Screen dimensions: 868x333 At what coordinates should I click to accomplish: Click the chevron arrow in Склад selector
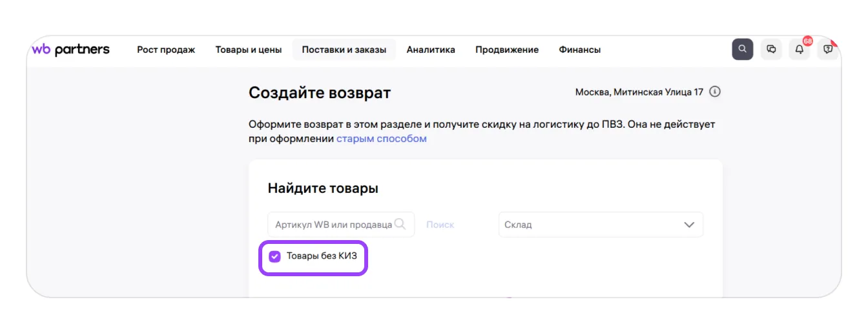pyautogui.click(x=689, y=225)
